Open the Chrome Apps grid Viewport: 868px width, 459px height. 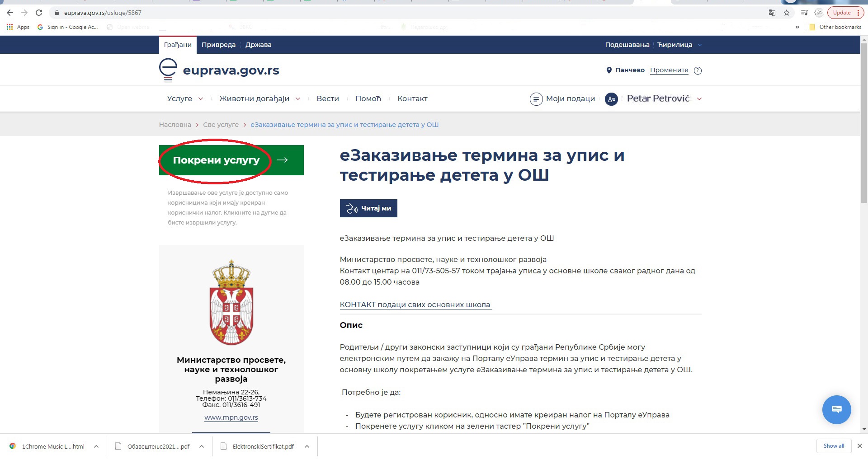10,27
